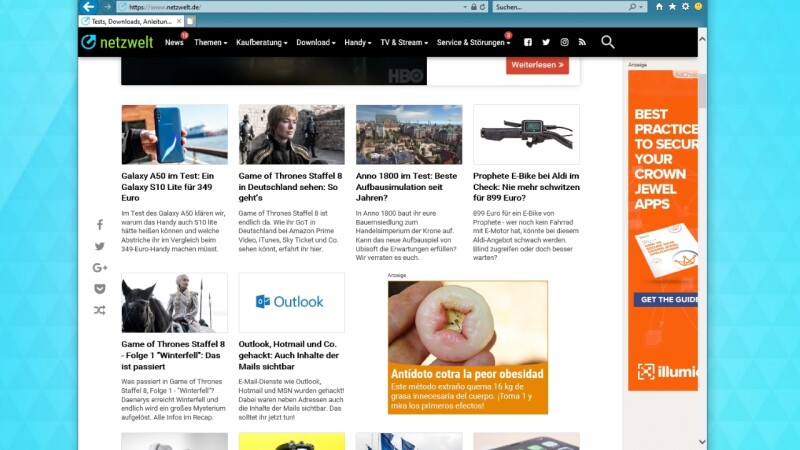The image size is (800, 450).
Task: Open Anno 1800 im Test headline
Action: coord(406,187)
